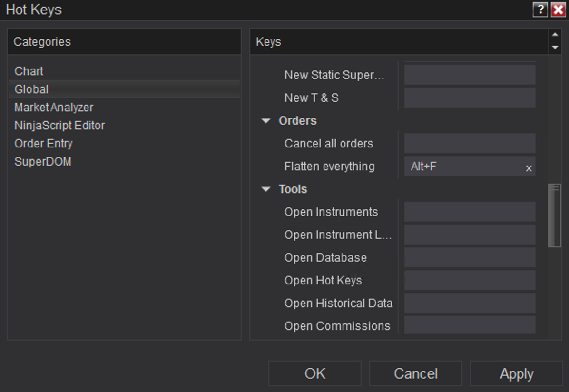The image size is (569, 392).
Task: Click the Keys panel header
Action: pyautogui.click(x=399, y=42)
